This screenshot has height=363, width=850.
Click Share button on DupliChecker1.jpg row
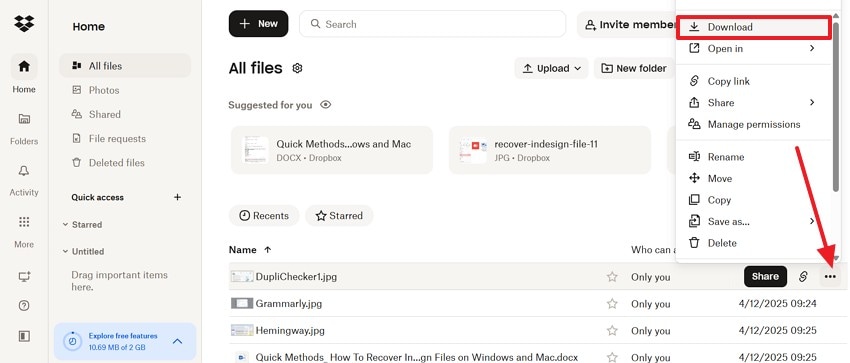coord(765,276)
